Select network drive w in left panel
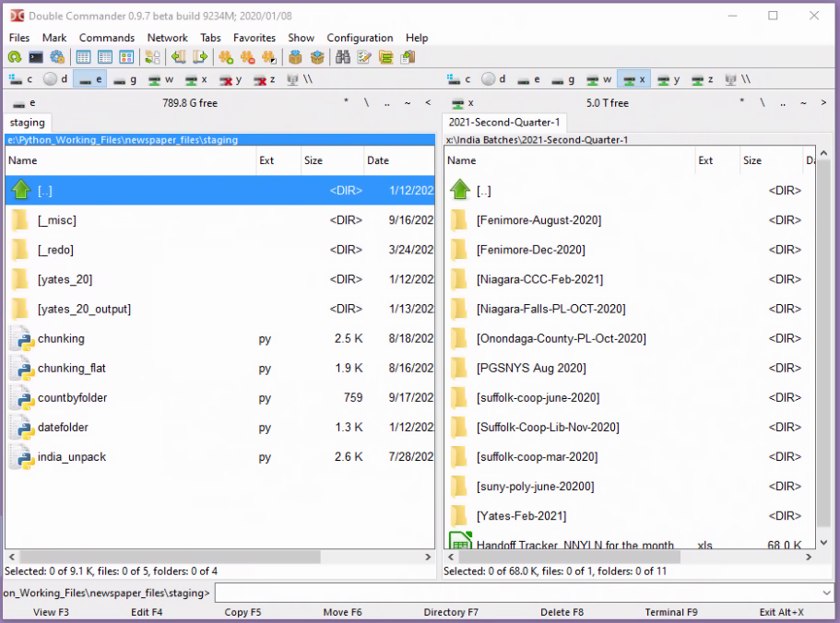The height and width of the screenshot is (623, 840). [160, 80]
